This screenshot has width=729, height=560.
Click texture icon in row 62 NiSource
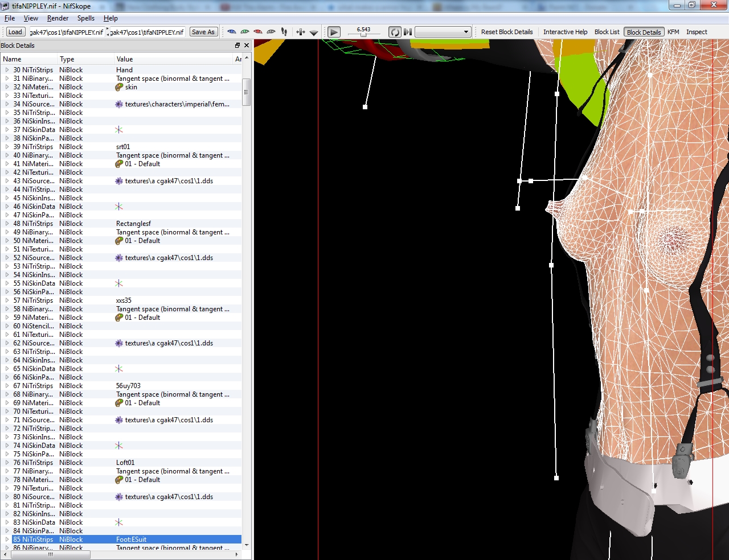tap(119, 343)
